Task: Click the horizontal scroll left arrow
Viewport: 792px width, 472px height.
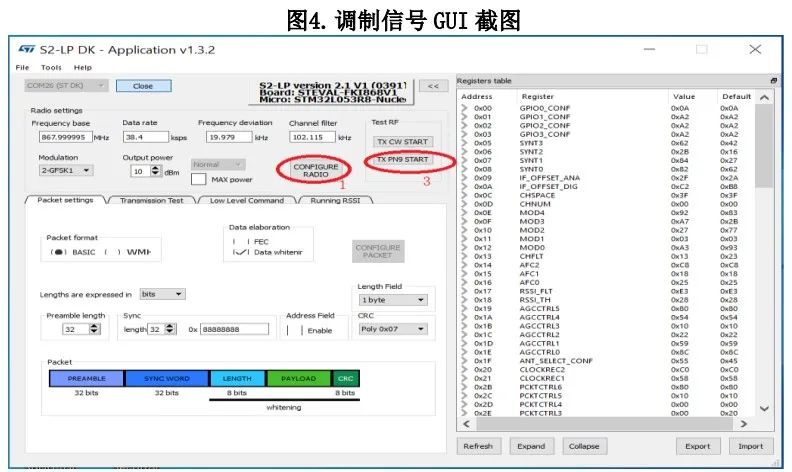Action: [x=466, y=424]
